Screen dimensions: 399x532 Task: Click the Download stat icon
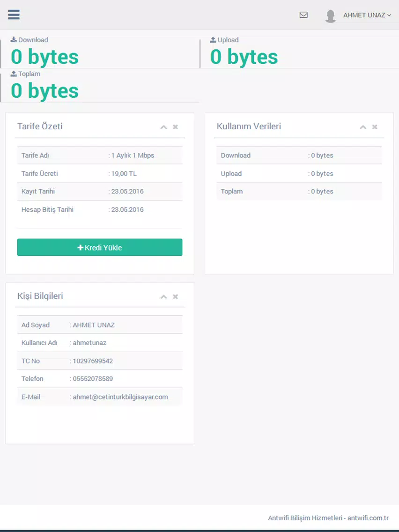tap(14, 40)
